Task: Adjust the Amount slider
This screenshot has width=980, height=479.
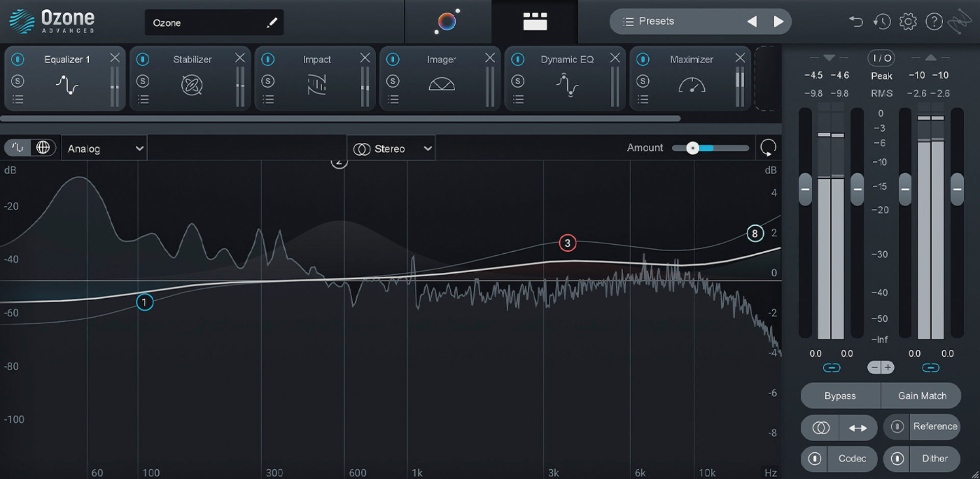Action: click(x=693, y=148)
